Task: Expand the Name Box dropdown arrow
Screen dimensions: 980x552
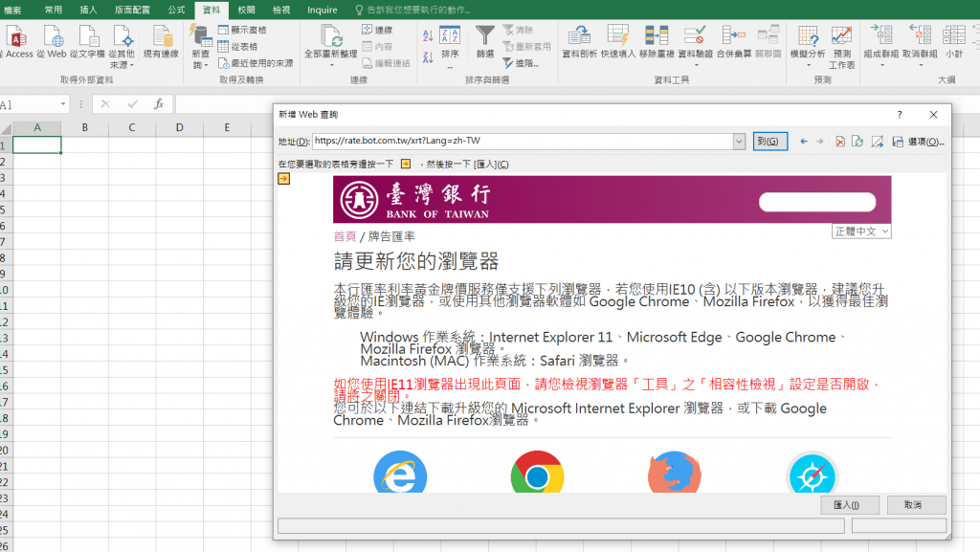Action: click(x=63, y=104)
